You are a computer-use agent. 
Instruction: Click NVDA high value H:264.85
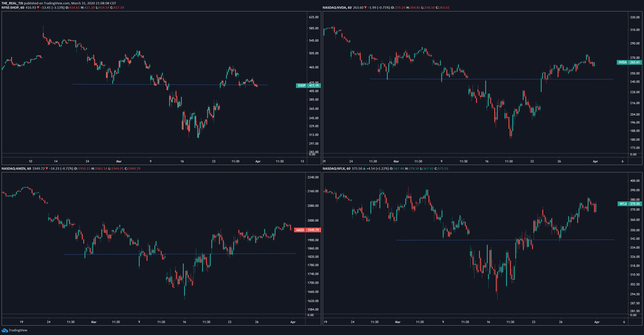(413, 7)
